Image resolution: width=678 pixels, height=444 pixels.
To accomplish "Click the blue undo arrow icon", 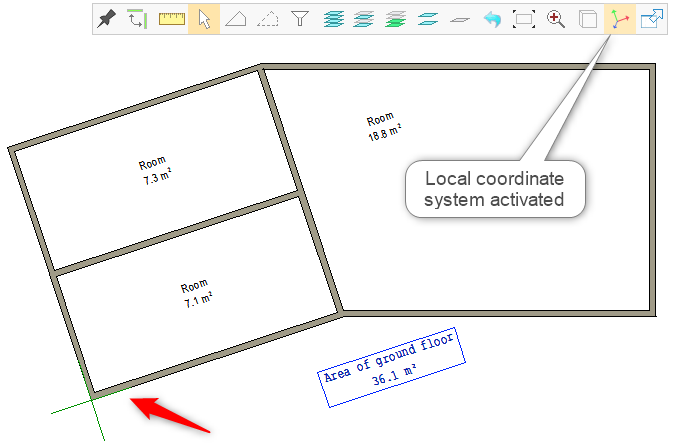I will click(x=491, y=19).
